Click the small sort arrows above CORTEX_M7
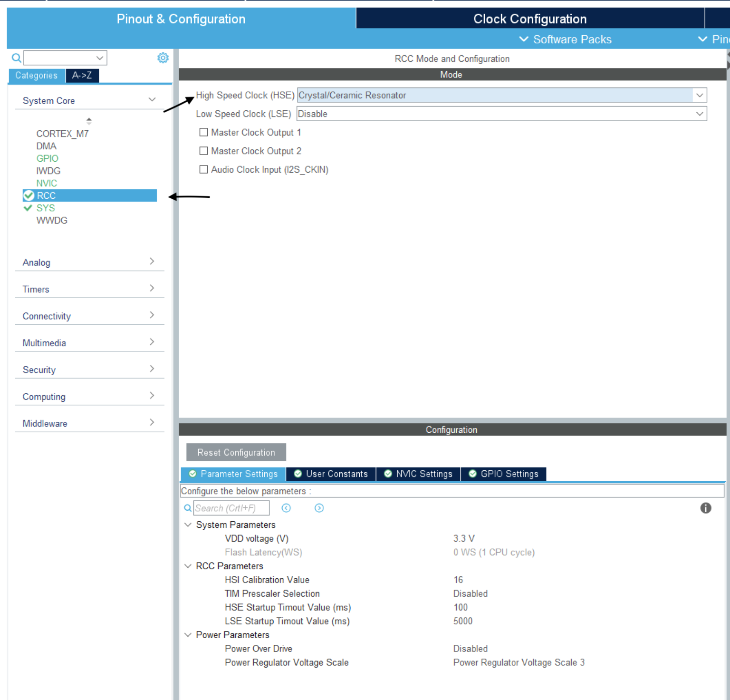Viewport: 730px width, 700px height. (89, 121)
